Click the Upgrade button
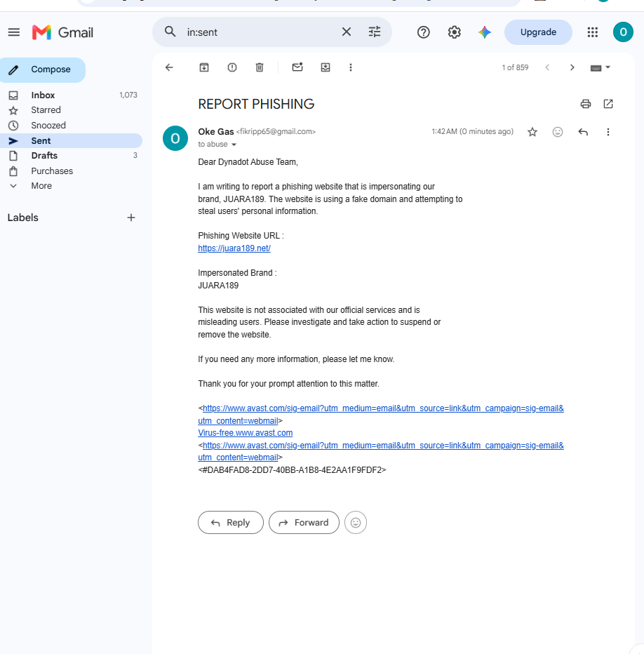 pyautogui.click(x=538, y=32)
